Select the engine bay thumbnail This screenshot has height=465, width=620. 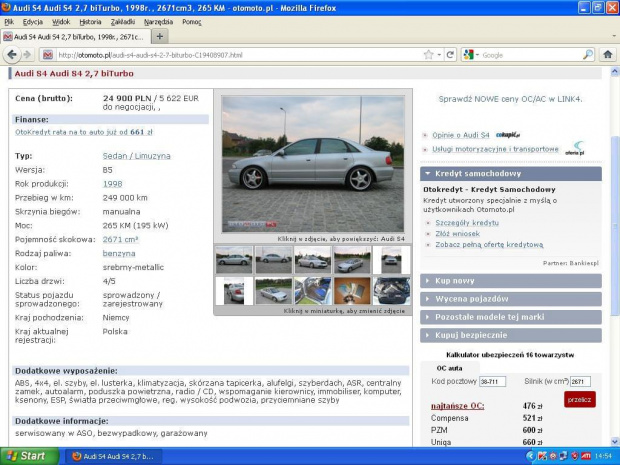pyautogui.click(x=391, y=291)
